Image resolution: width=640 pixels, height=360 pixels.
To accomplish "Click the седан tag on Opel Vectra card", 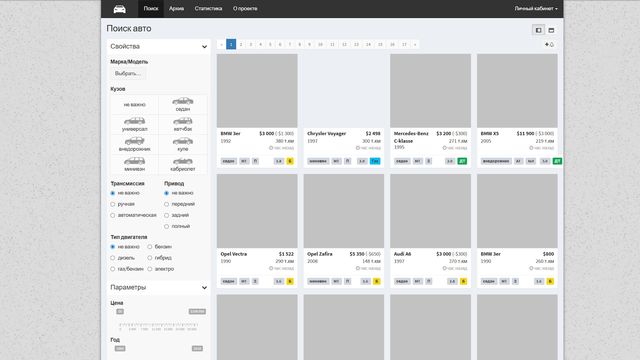I will (x=229, y=281).
